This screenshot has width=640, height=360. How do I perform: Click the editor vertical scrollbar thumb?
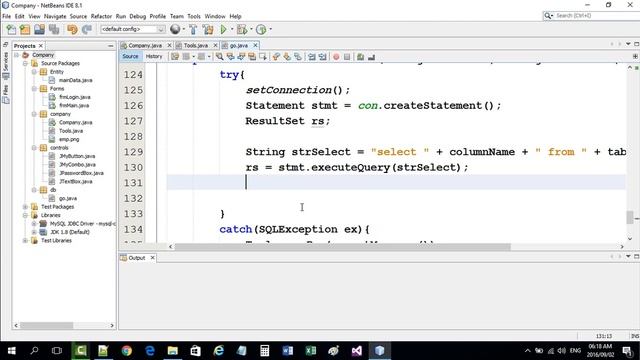coord(630,218)
